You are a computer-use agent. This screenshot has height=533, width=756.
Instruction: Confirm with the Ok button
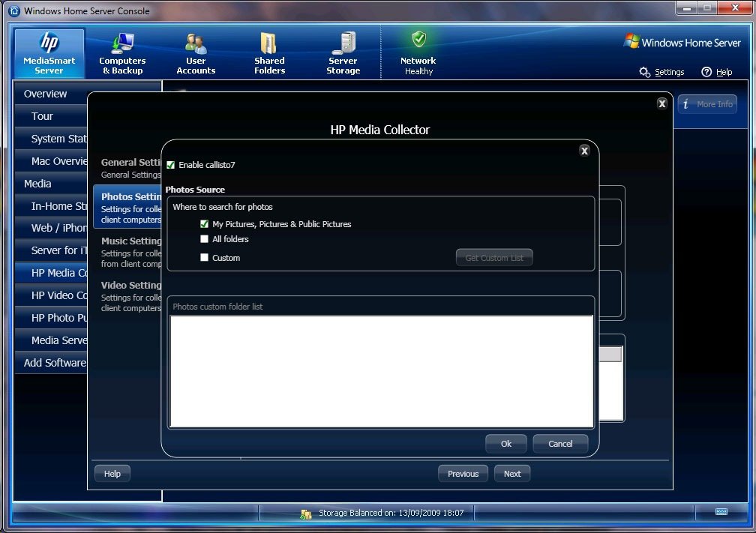[505, 444]
